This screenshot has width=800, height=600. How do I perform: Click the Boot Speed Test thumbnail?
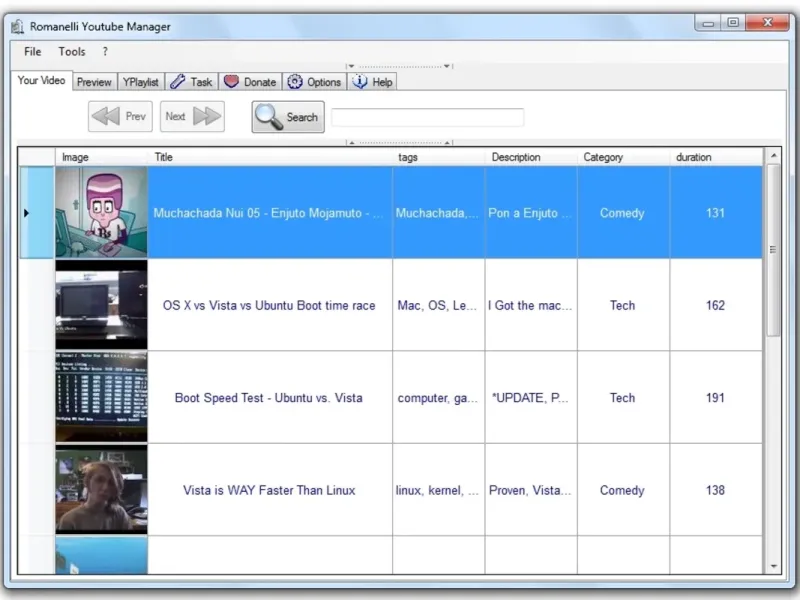[x=102, y=397]
